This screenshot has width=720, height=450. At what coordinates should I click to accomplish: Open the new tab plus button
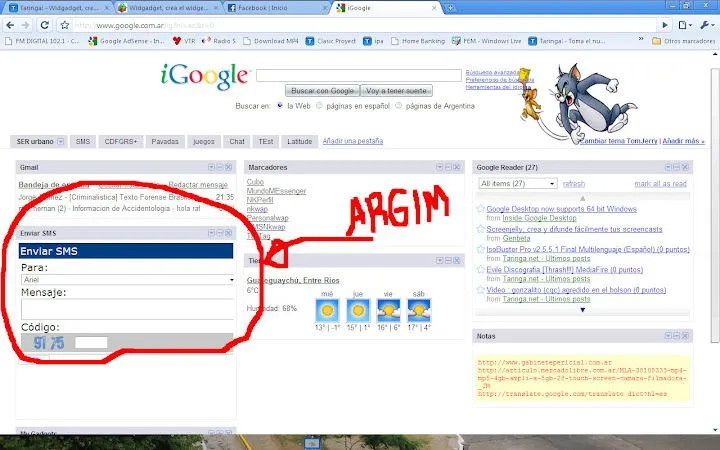pyautogui.click(x=450, y=8)
